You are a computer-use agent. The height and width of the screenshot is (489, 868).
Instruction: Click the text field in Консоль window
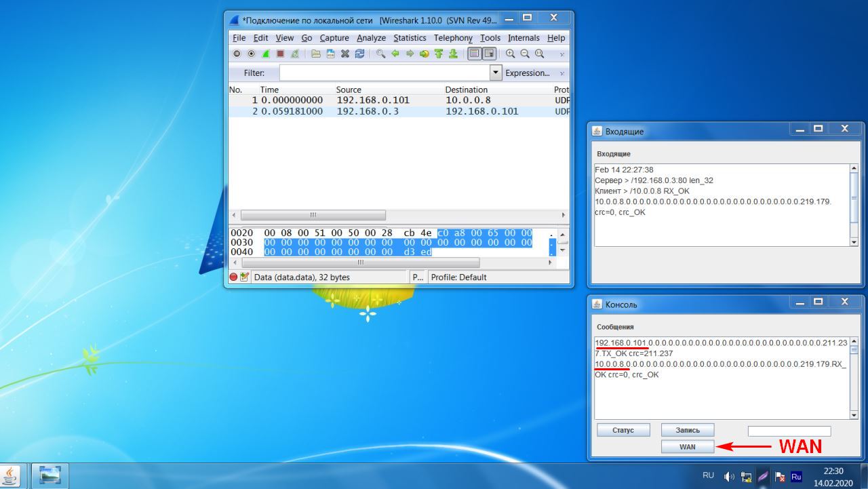(789, 431)
